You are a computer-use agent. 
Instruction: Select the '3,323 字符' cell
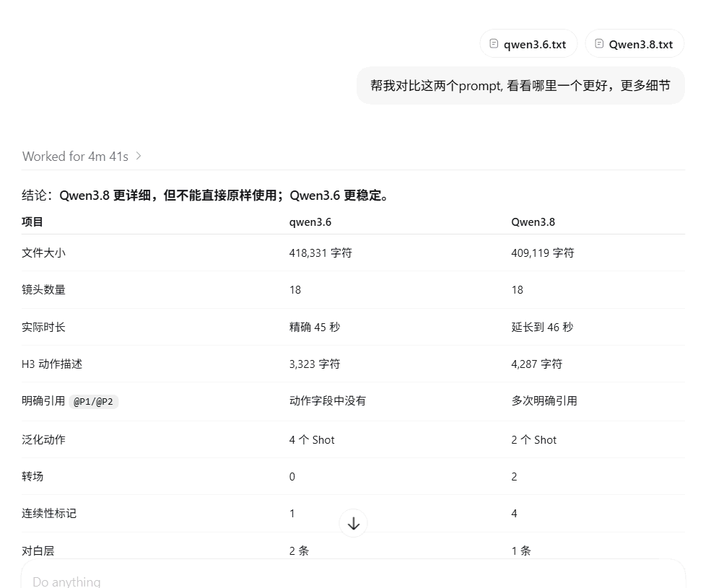[315, 364]
